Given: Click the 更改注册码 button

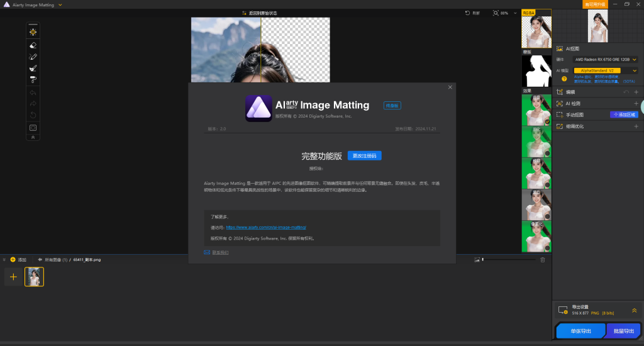Looking at the screenshot, I should point(364,155).
